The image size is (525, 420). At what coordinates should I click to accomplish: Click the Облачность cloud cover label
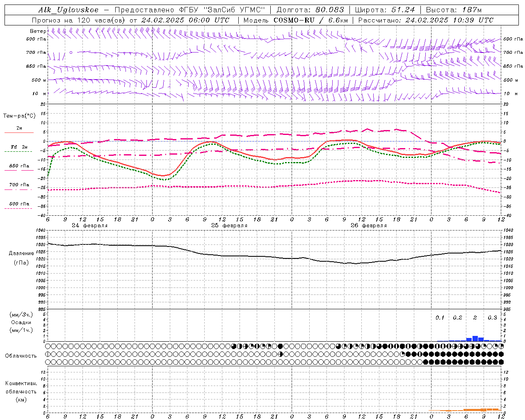21,356
